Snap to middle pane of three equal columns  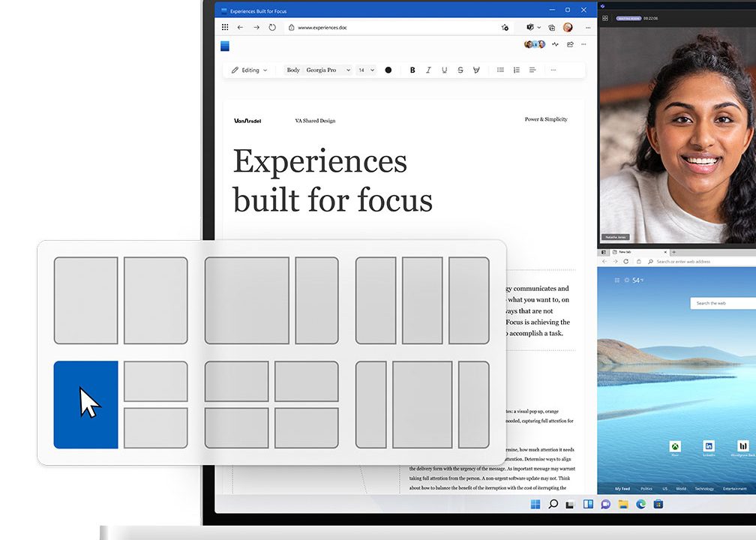coord(422,300)
